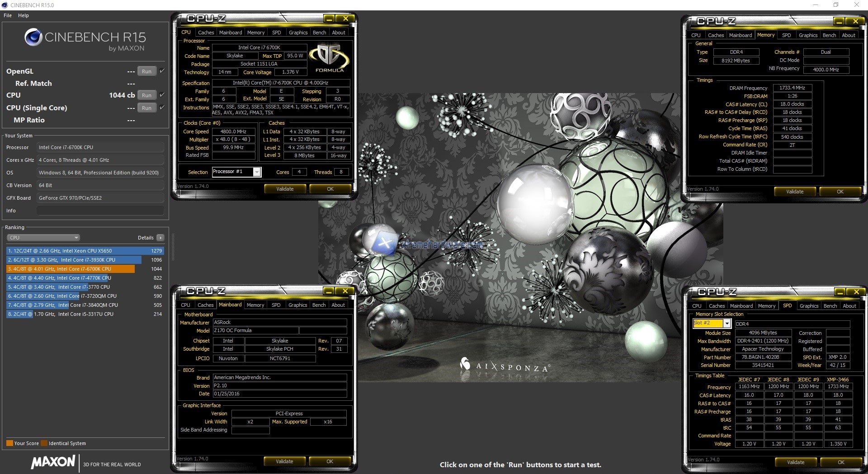Image resolution: width=868 pixels, height=474 pixels.
Task: Click the Cinebench title bar app icon
Action: 5,5
